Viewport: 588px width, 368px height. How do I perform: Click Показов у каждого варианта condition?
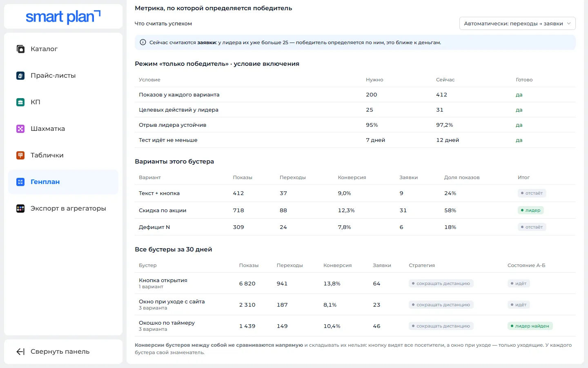[179, 95]
